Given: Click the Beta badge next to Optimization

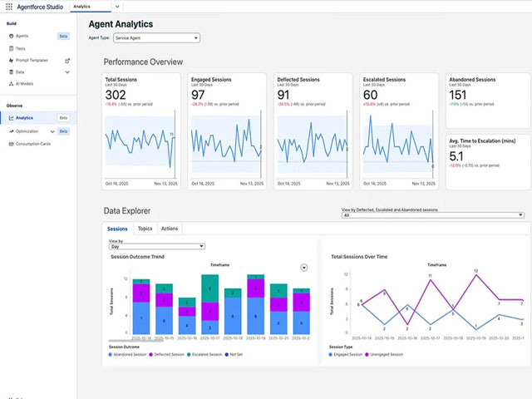Looking at the screenshot, I should coord(63,131).
